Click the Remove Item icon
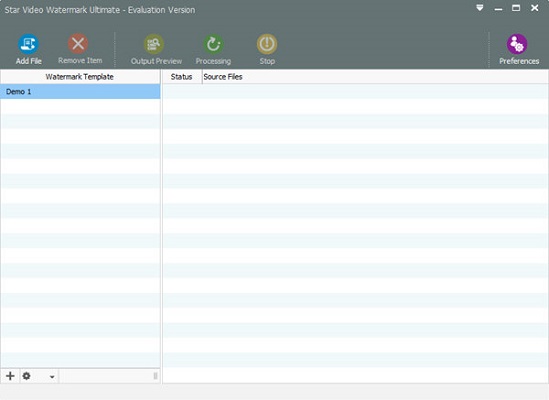The image size is (549, 400). [x=78, y=44]
